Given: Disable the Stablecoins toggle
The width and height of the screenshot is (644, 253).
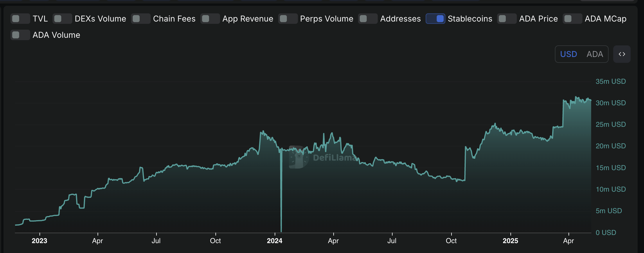Looking at the screenshot, I should [436, 19].
